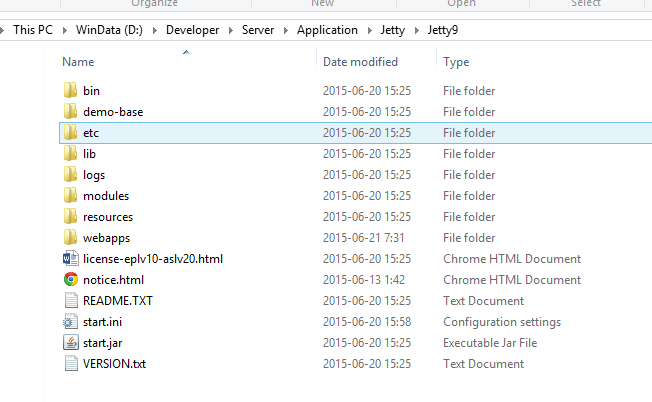Image resolution: width=652 pixels, height=402 pixels.
Task: Click notice.html date 2015-06-13 1:42
Action: click(x=364, y=280)
